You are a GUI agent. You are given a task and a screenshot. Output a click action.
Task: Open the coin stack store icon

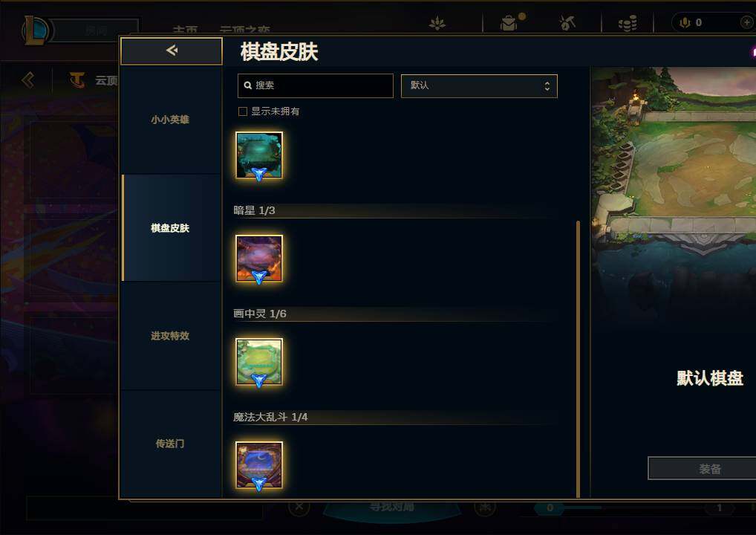click(x=628, y=23)
